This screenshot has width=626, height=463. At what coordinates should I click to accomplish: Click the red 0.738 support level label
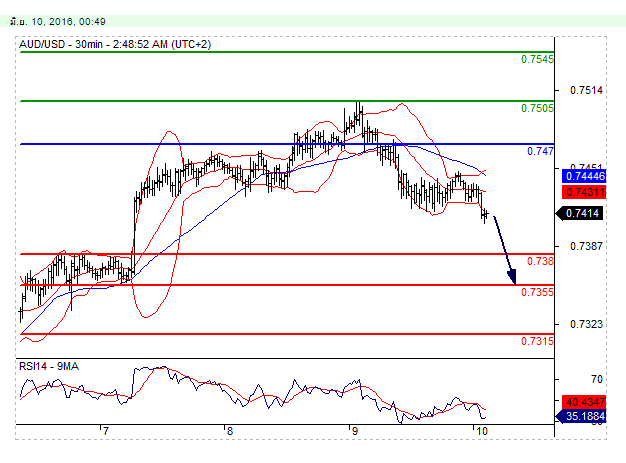tap(540, 261)
